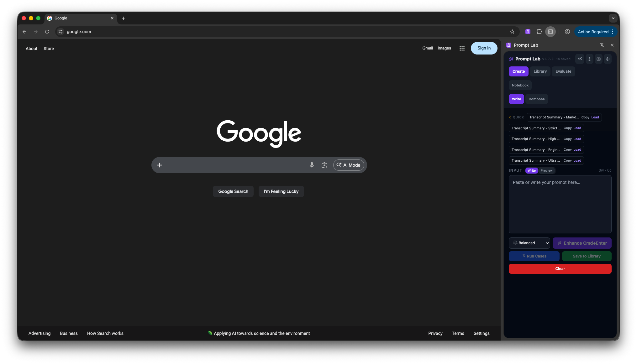The height and width of the screenshot is (364, 637).
Task: Toggle the light theme with the sun icon
Action: coord(589,59)
